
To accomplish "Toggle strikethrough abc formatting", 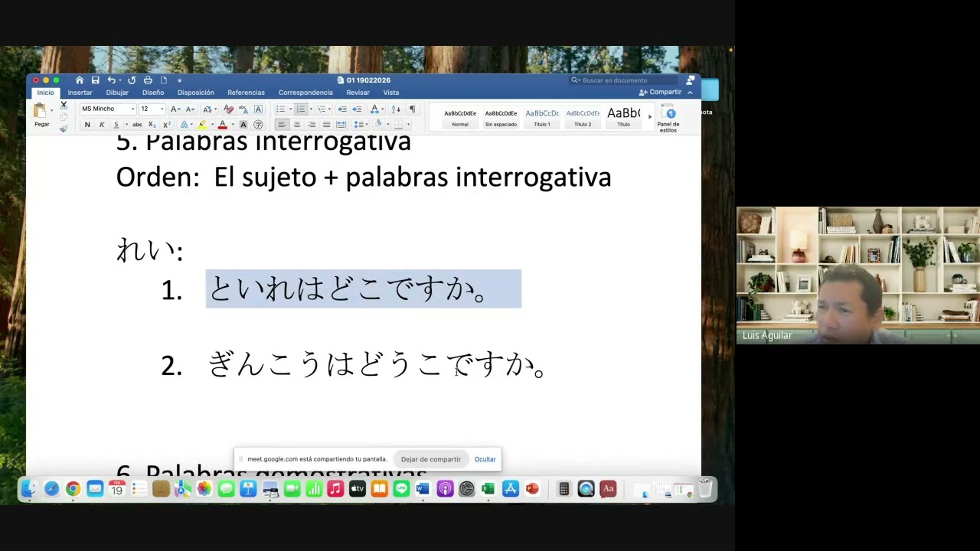I will (137, 125).
